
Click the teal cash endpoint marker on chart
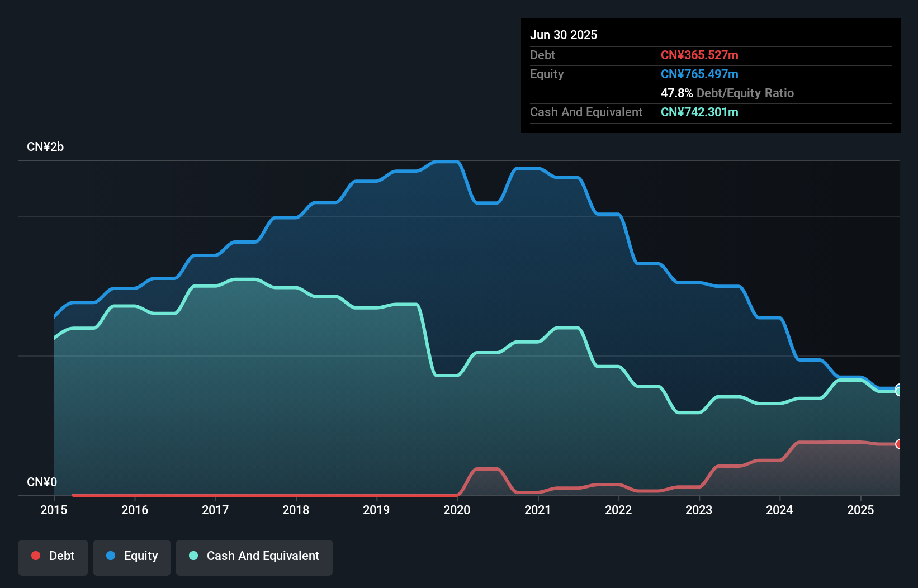898,392
